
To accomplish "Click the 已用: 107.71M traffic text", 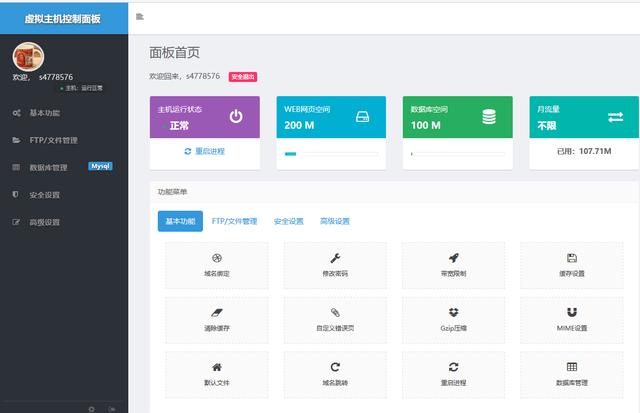I will (x=584, y=151).
